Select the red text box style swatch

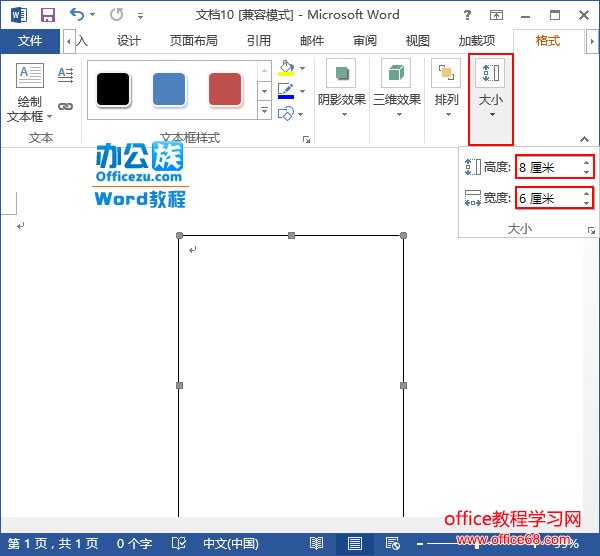click(x=225, y=89)
